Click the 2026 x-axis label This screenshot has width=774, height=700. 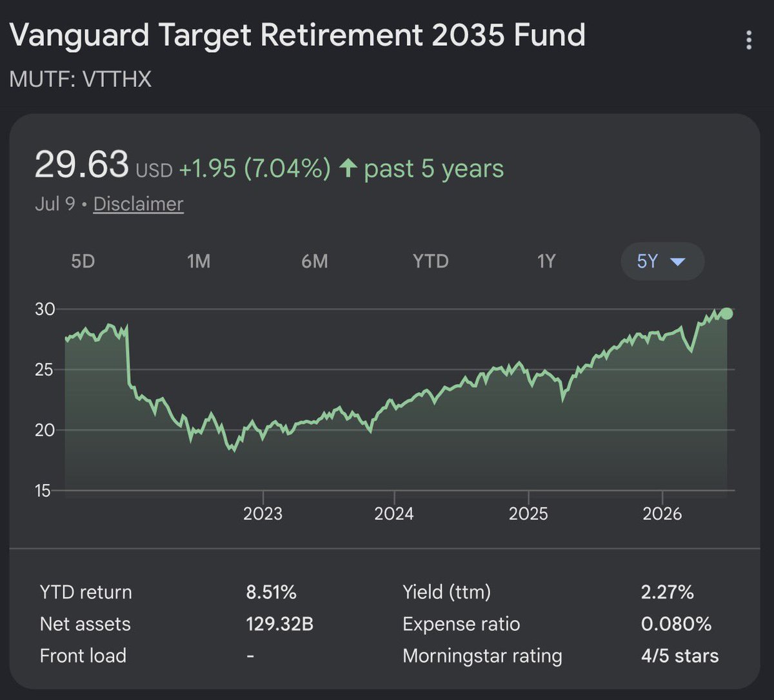click(x=662, y=514)
